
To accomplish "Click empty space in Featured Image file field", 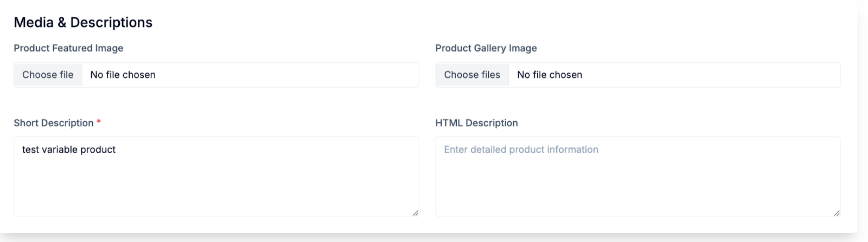I will tap(288, 75).
